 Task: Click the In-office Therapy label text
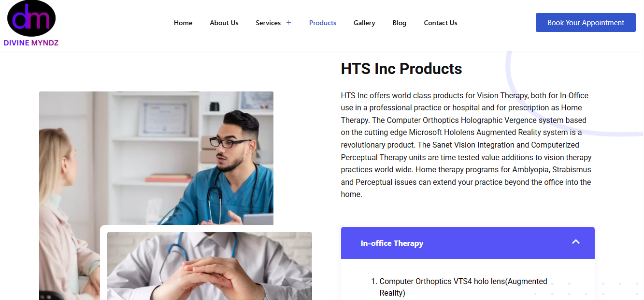tap(392, 243)
